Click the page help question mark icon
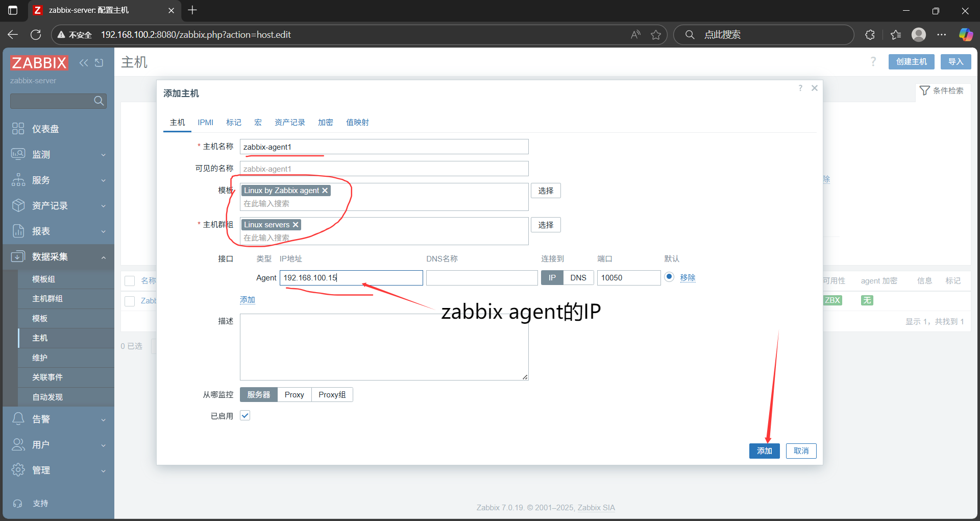The image size is (980, 521). (873, 62)
